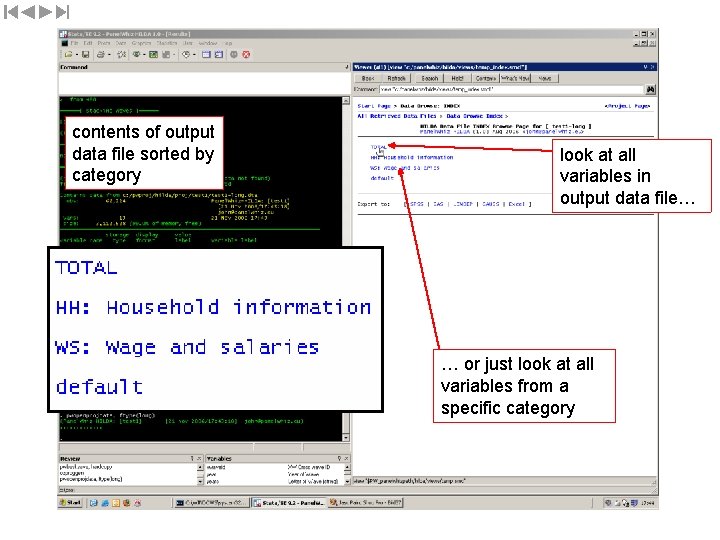
Task: Follow the Start Page breadcrumb link
Action: [374, 106]
